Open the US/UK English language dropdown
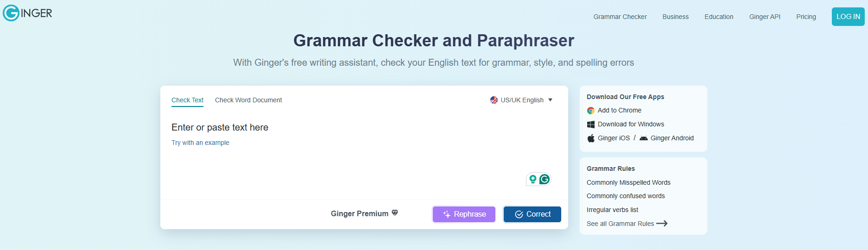 coord(521,100)
